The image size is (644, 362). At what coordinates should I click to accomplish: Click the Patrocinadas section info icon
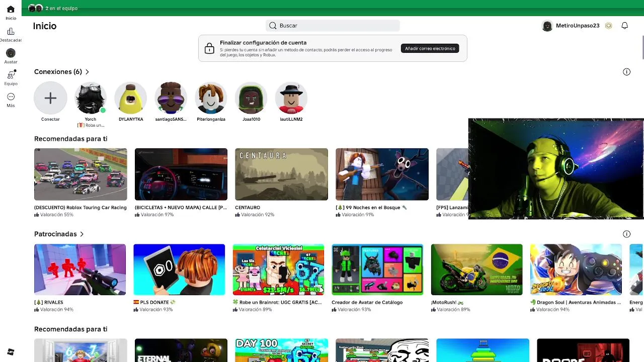(x=626, y=234)
